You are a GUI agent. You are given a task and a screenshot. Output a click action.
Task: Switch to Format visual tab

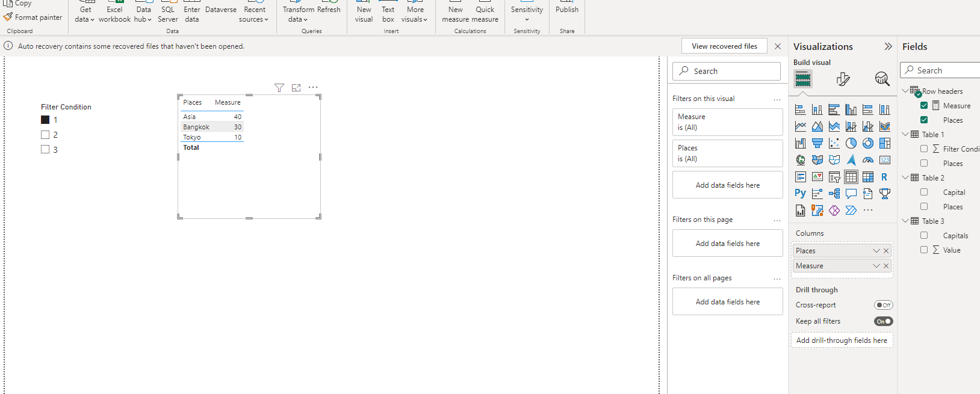point(843,79)
